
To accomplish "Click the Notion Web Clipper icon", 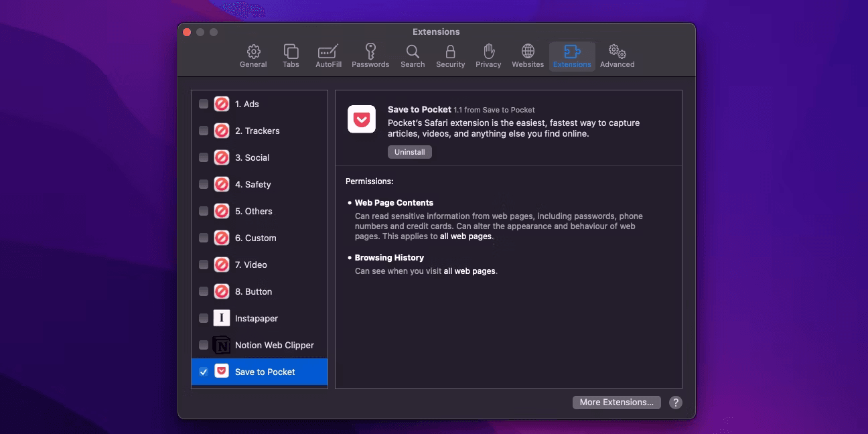I will pyautogui.click(x=222, y=345).
